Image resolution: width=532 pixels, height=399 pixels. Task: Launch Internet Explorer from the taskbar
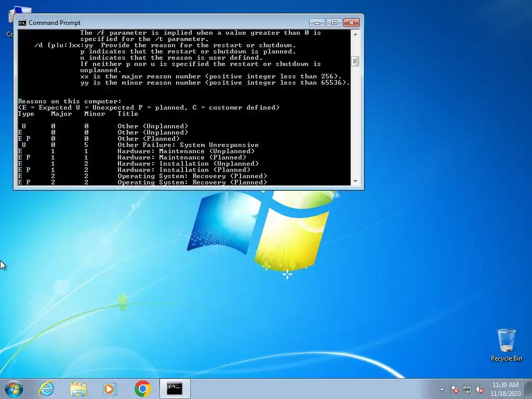click(46, 389)
